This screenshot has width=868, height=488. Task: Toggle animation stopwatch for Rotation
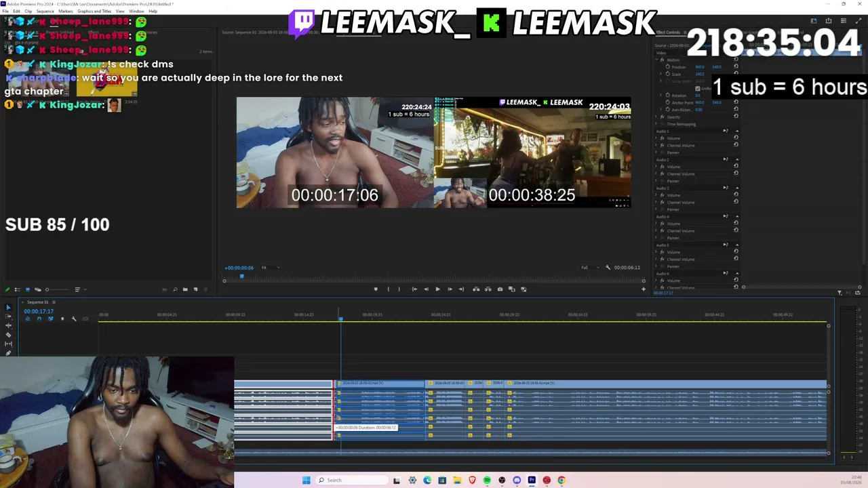(x=667, y=96)
